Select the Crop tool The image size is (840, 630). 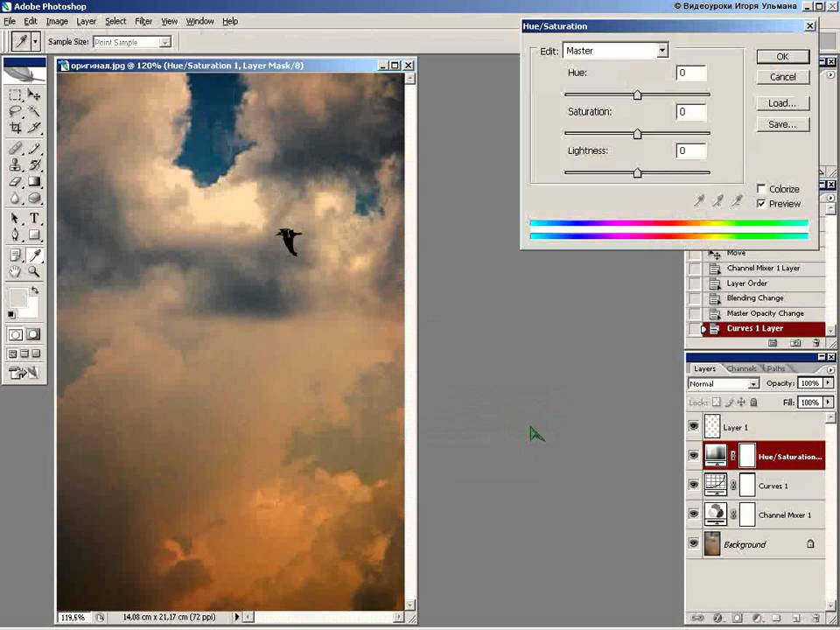(15, 128)
